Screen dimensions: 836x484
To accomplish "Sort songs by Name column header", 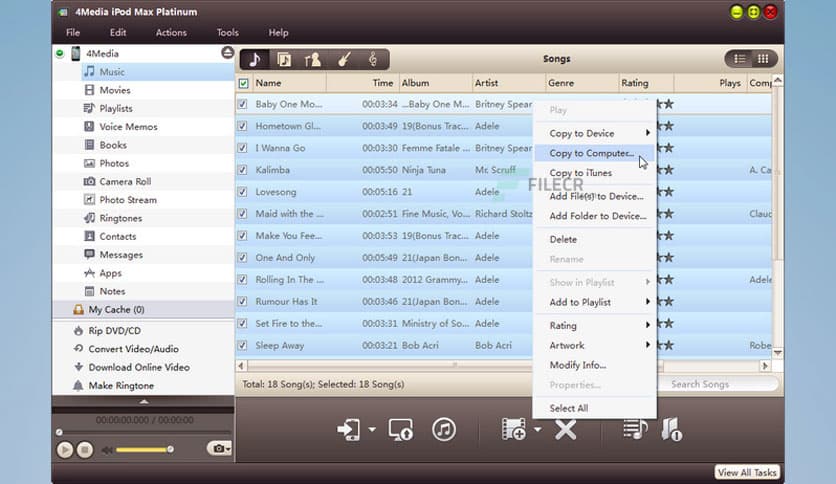I will point(288,83).
